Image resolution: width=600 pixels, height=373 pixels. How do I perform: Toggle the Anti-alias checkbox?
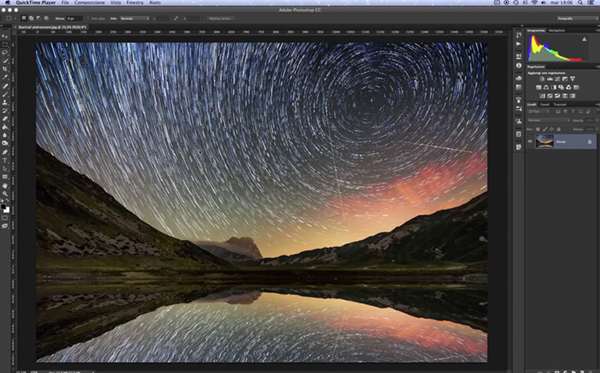pos(88,18)
